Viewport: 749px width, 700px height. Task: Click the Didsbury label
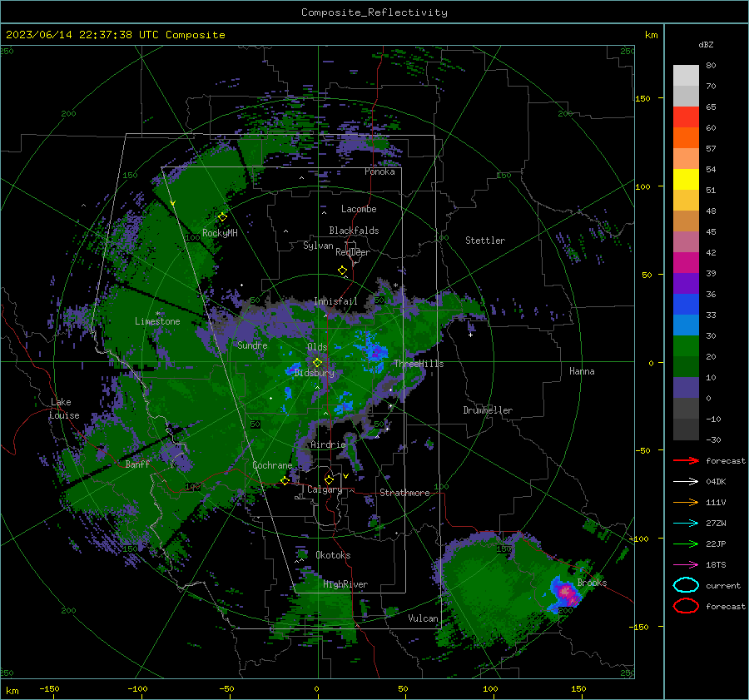(x=314, y=373)
